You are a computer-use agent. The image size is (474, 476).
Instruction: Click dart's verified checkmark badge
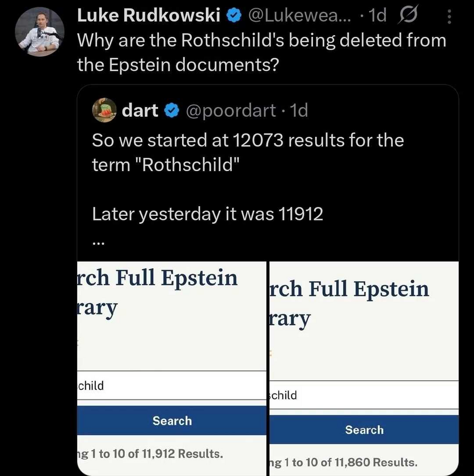[170, 111]
